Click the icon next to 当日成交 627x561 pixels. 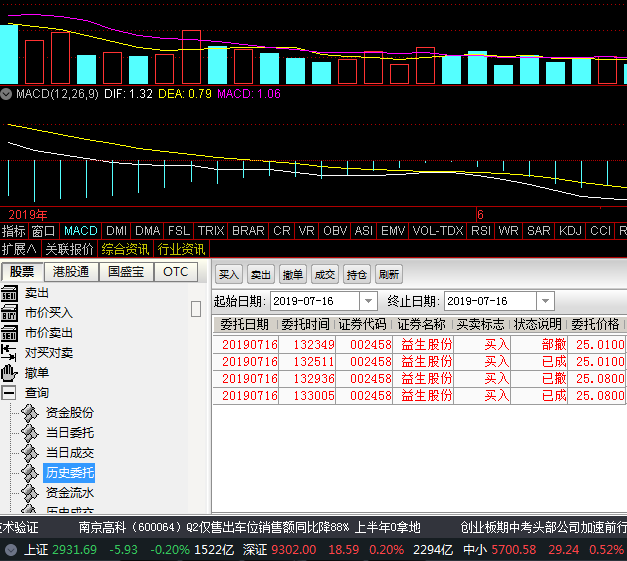pyautogui.click(x=30, y=453)
